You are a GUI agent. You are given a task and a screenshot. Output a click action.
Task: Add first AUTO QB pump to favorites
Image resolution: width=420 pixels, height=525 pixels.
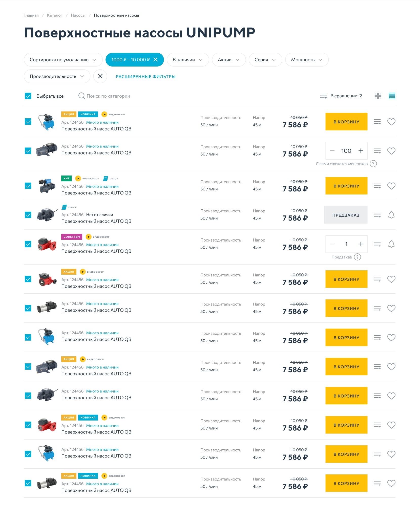[x=391, y=122]
